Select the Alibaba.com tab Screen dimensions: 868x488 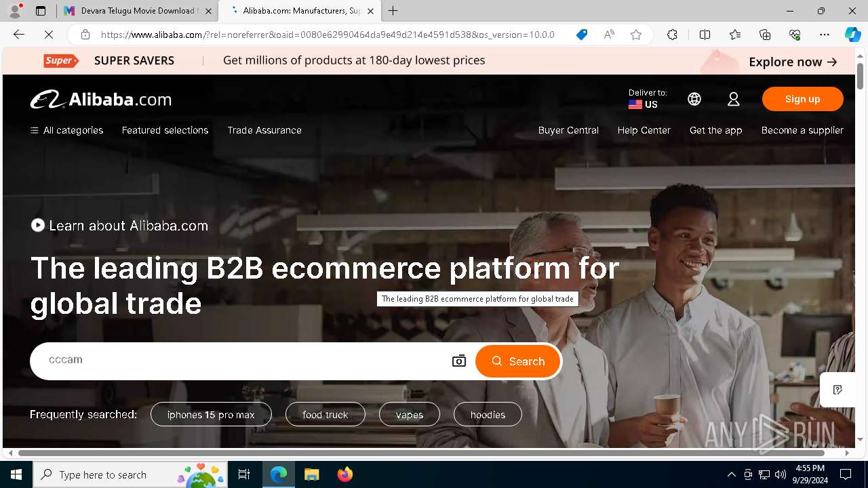tap(301, 11)
